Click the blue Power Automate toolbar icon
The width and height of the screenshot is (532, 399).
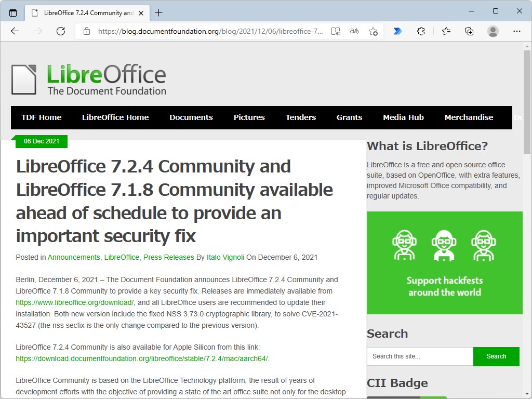click(397, 31)
